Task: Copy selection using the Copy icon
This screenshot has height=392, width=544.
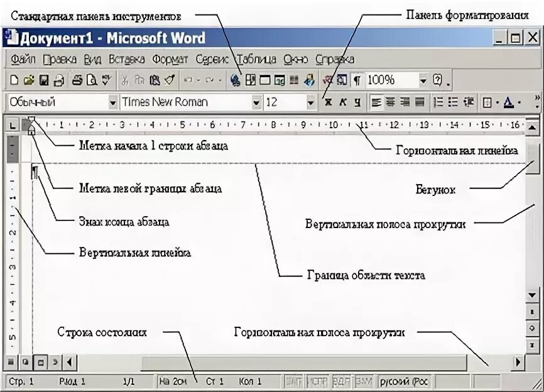Action: click(139, 80)
